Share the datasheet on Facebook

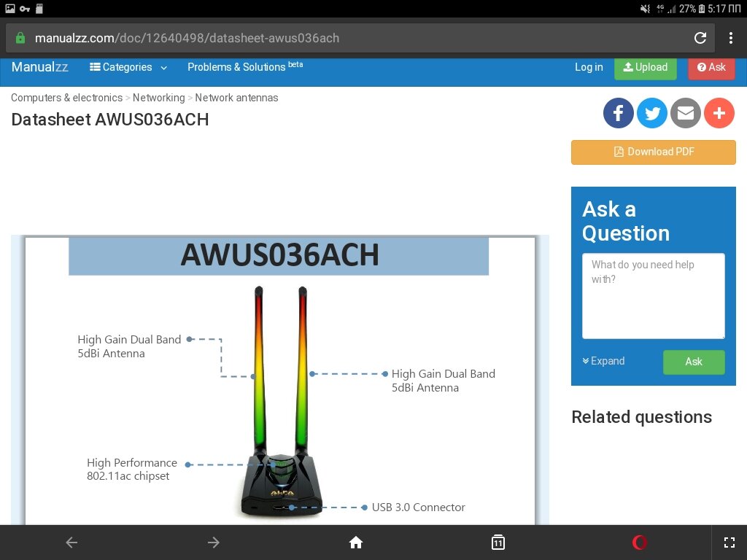click(x=618, y=113)
